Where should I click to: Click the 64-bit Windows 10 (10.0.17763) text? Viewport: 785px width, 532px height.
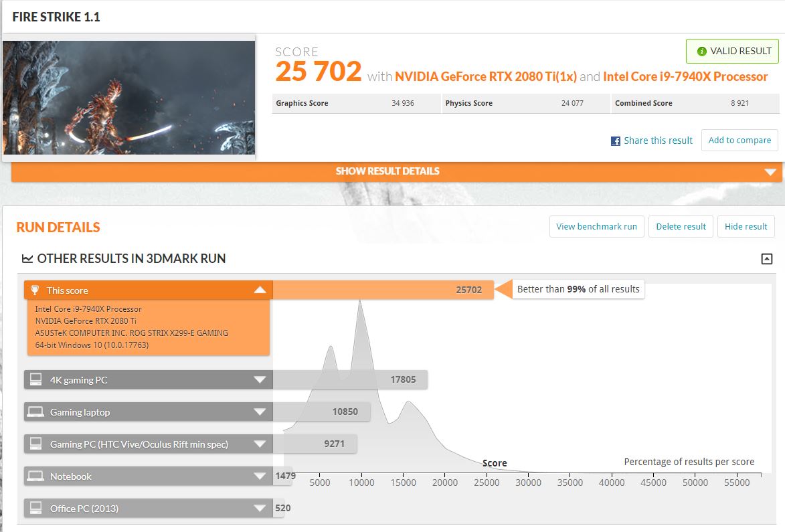[92, 345]
